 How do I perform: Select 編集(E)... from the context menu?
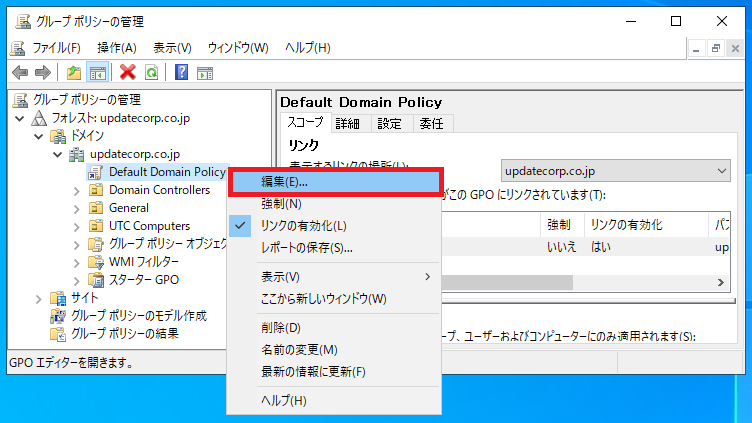click(284, 182)
